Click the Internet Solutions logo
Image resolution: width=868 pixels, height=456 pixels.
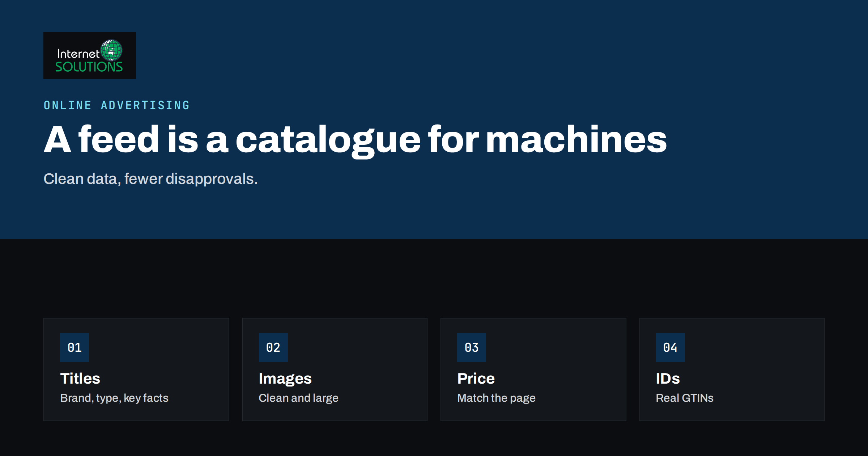pyautogui.click(x=90, y=55)
